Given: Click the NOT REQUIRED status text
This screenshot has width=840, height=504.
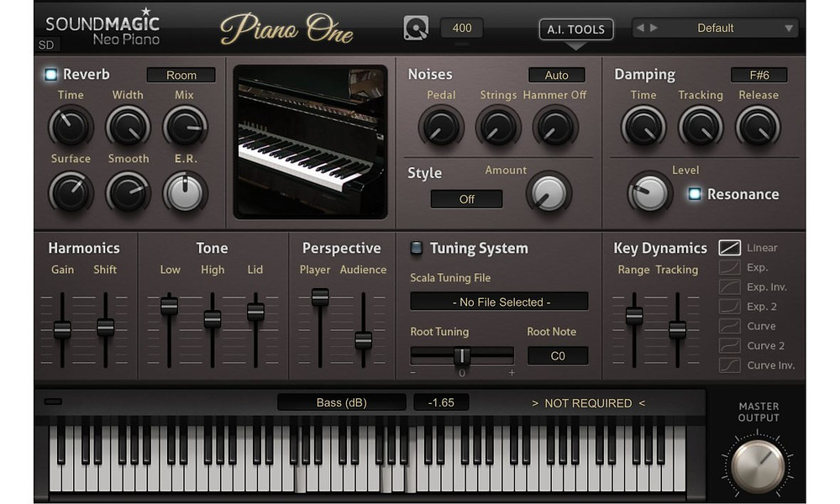Looking at the screenshot, I should click(588, 403).
